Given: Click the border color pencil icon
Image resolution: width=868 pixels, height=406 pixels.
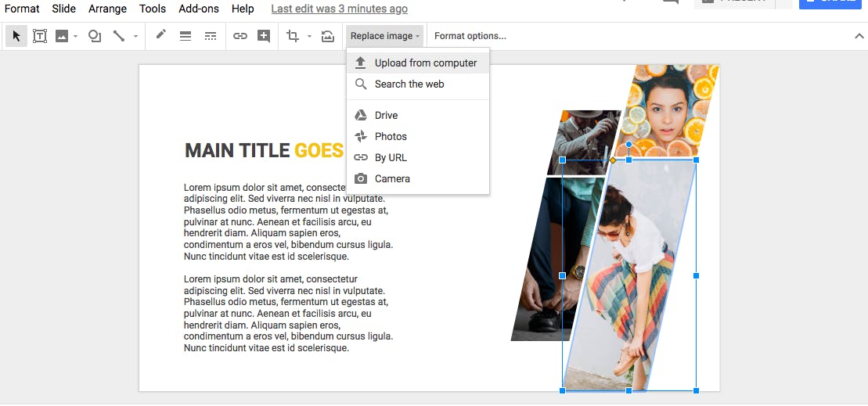Looking at the screenshot, I should [161, 35].
